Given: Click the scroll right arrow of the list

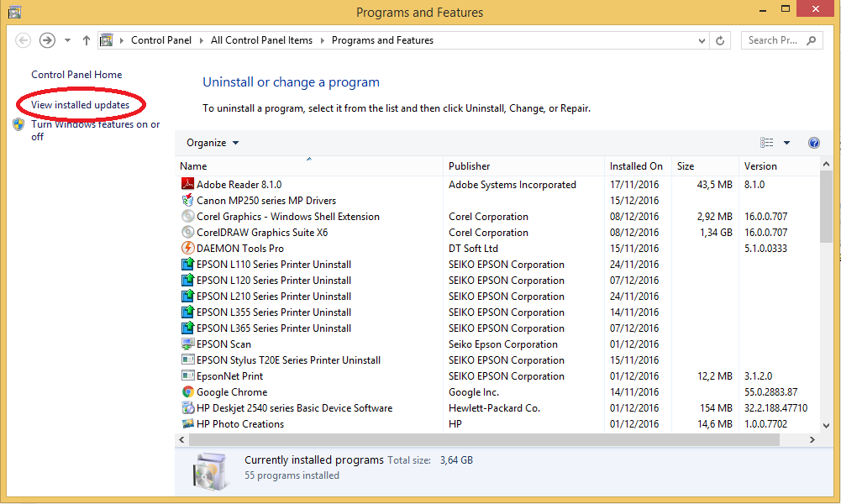Looking at the screenshot, I should click(x=812, y=439).
